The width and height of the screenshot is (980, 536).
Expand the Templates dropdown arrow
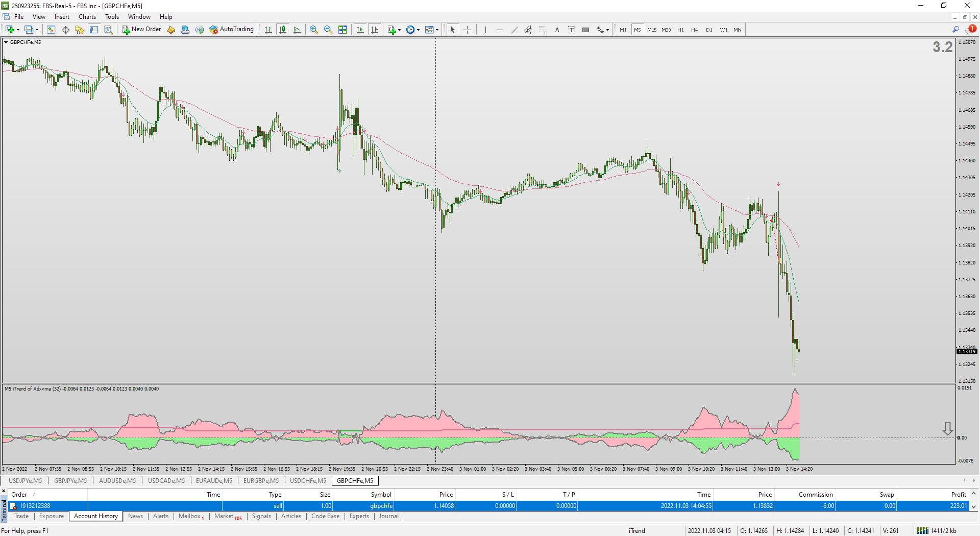tap(437, 30)
